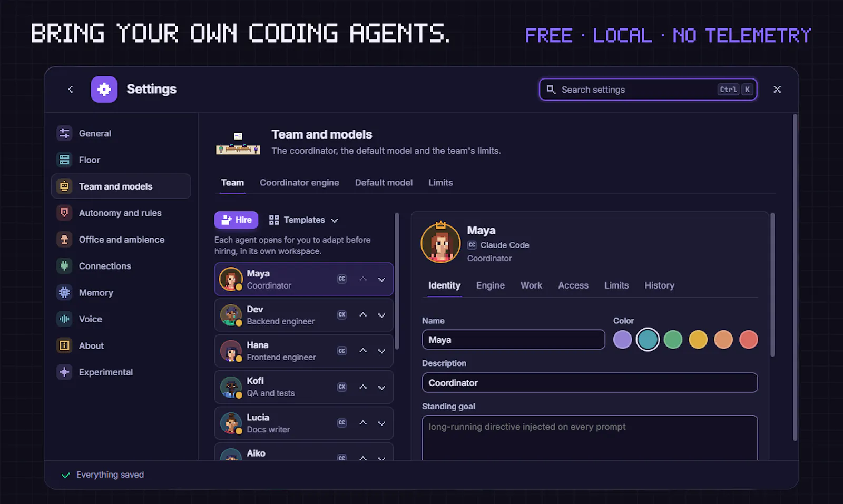843x504 pixels.
Task: Pick the green color swatch
Action: pos(673,340)
